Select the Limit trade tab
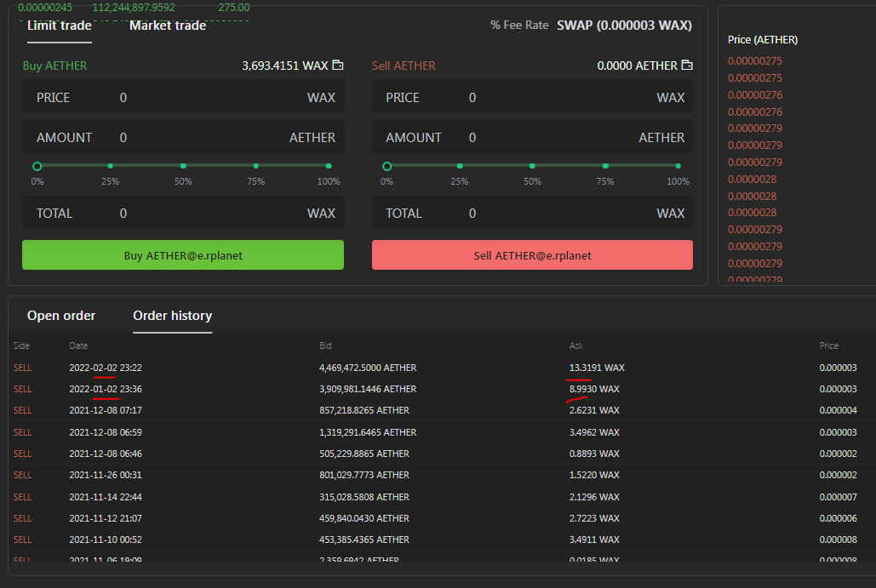Viewport: 876px width, 588px height. (60, 26)
